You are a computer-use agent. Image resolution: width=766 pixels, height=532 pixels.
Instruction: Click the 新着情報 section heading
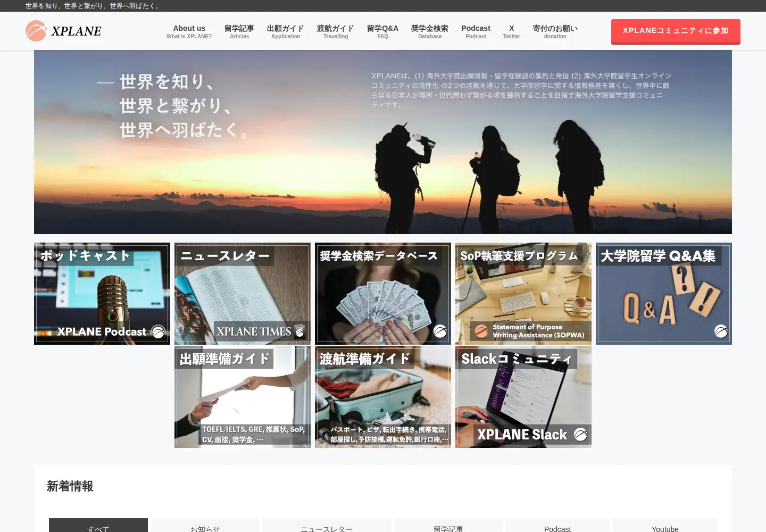[x=70, y=486]
